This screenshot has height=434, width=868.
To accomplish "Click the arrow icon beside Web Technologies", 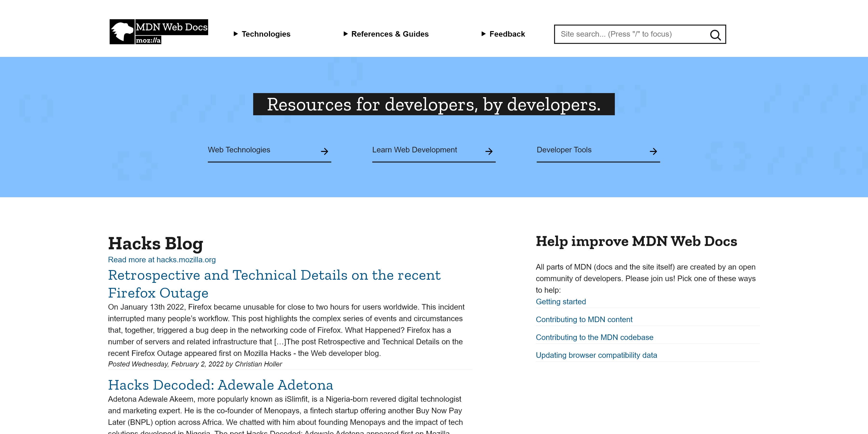I will click(325, 151).
